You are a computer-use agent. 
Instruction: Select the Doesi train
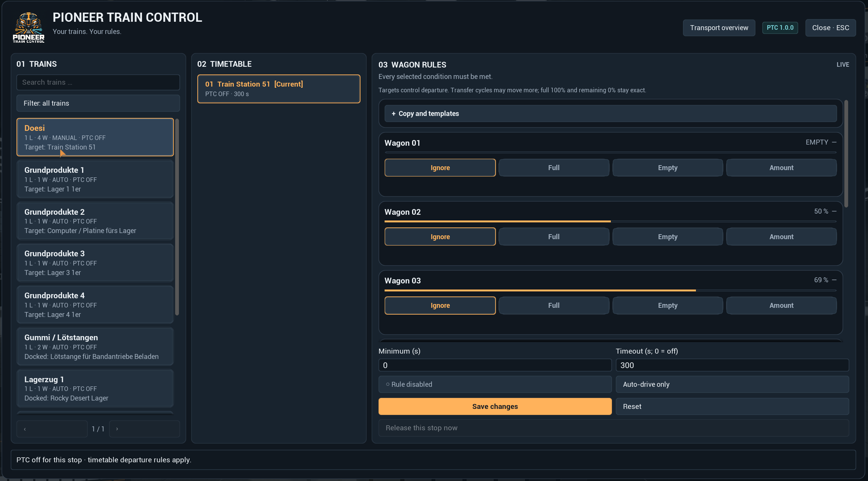tap(95, 137)
